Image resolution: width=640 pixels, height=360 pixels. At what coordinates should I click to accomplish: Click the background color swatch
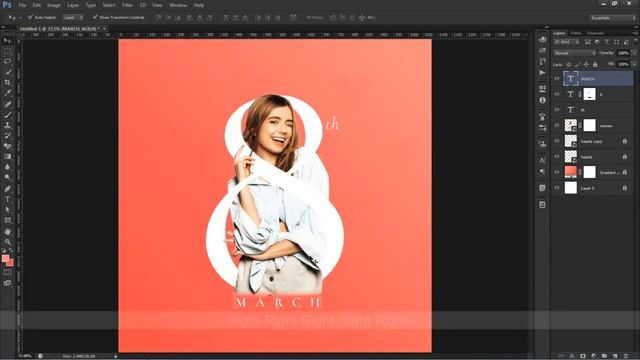point(10,263)
